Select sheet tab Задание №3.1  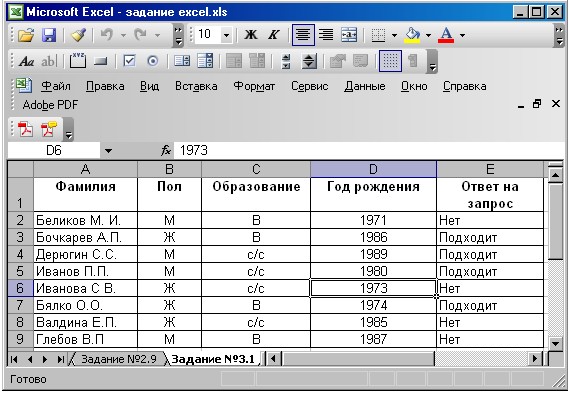213,359
